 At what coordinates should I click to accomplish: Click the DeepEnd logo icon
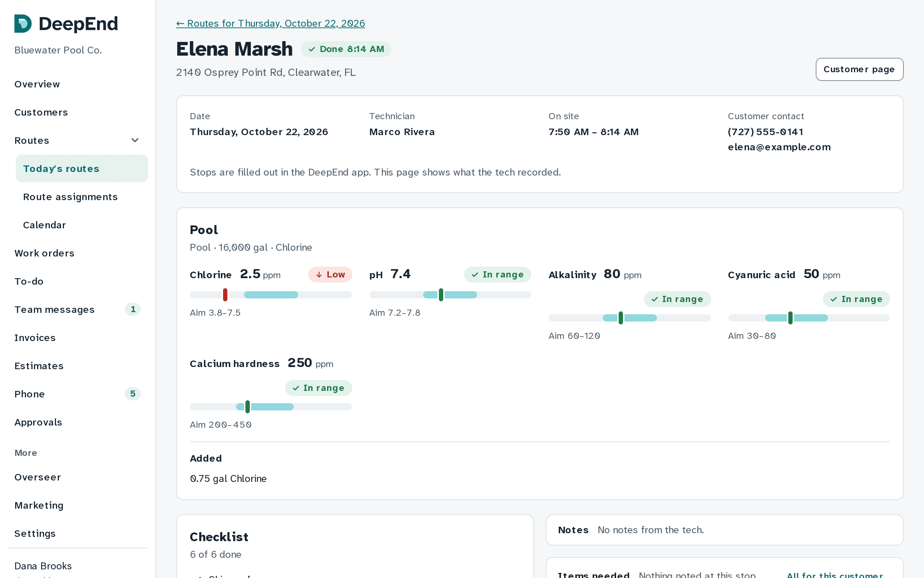point(23,24)
